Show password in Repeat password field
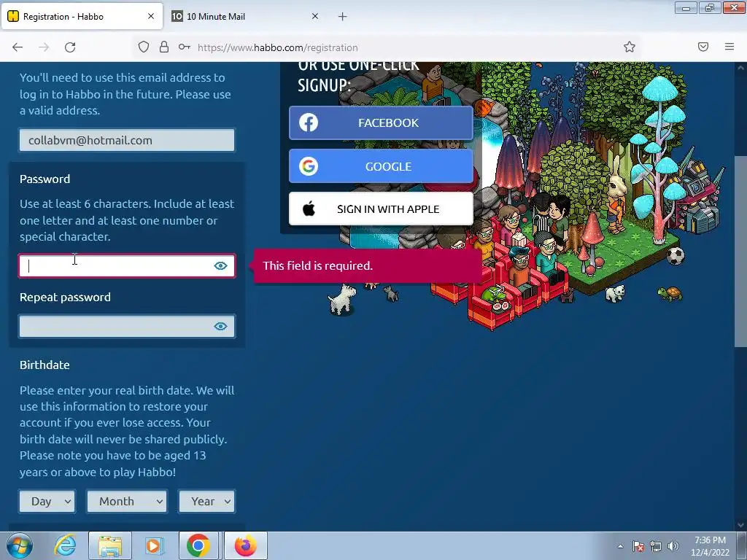 pos(220,326)
